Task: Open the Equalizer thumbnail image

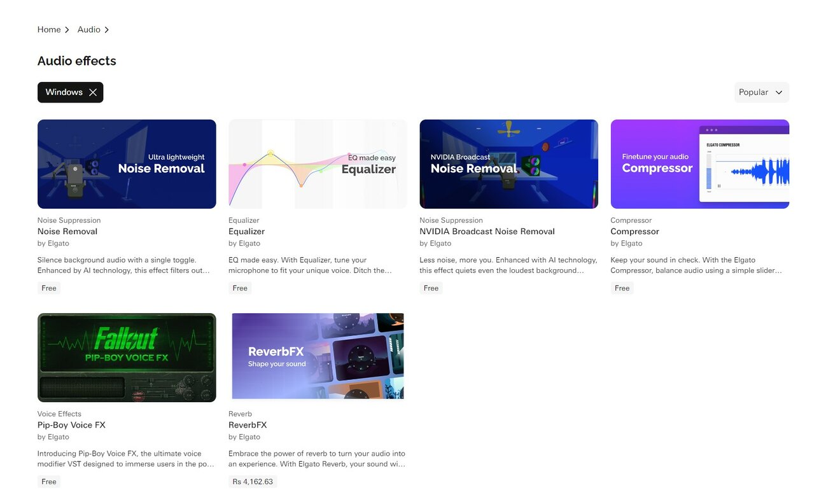Action: click(x=318, y=164)
